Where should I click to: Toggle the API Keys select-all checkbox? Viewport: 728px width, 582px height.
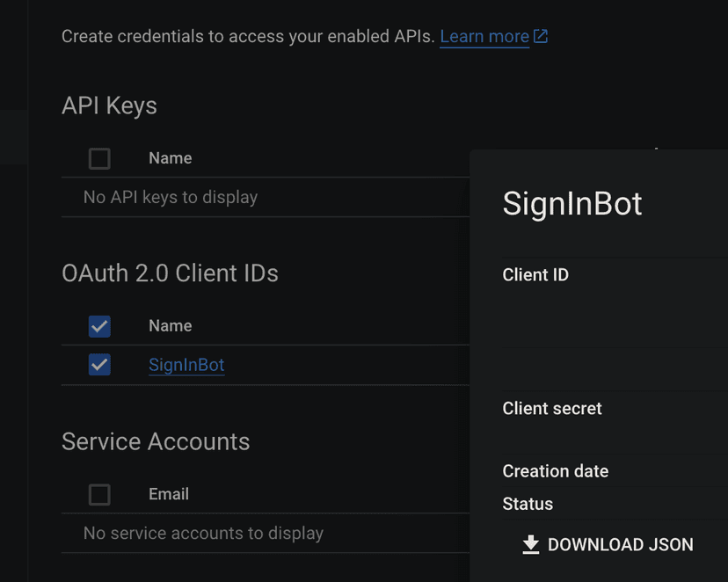coord(99,158)
